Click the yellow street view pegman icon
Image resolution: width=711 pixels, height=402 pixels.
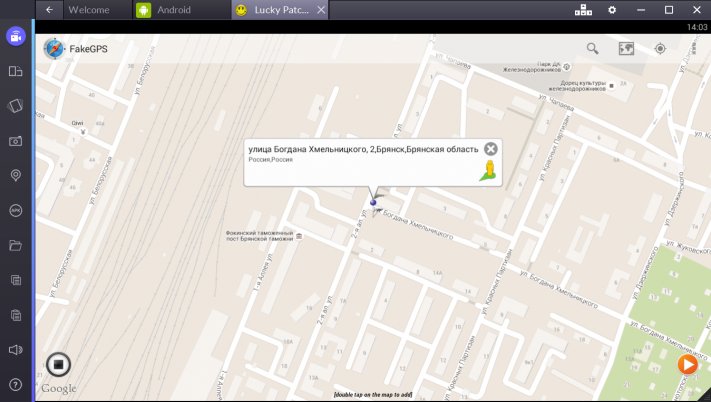488,174
